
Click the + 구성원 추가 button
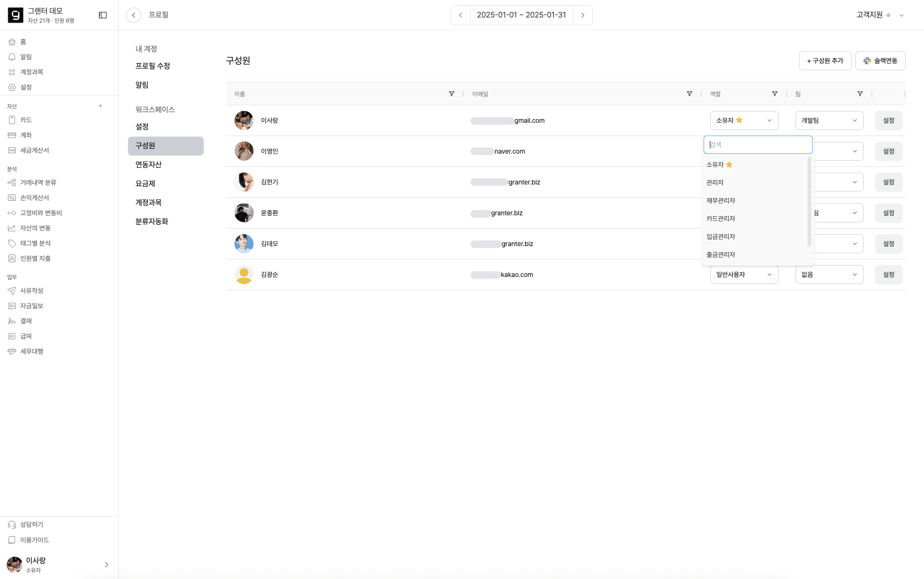825,61
